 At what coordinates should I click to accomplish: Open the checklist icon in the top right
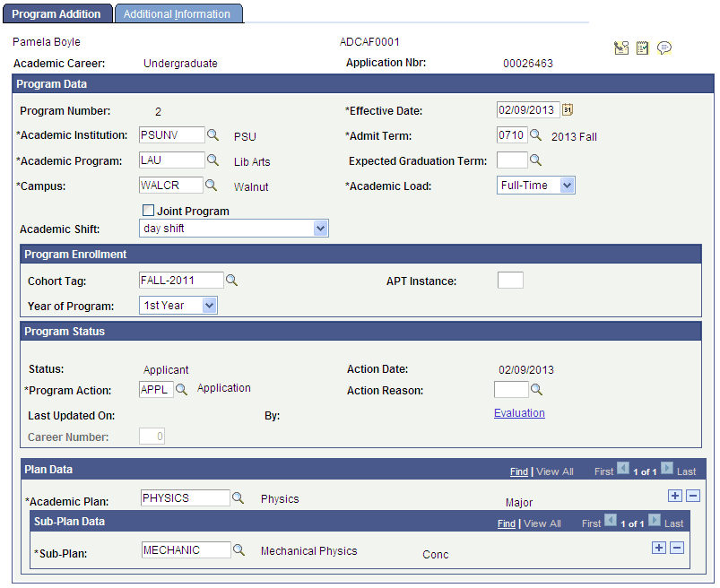pyautogui.click(x=642, y=48)
